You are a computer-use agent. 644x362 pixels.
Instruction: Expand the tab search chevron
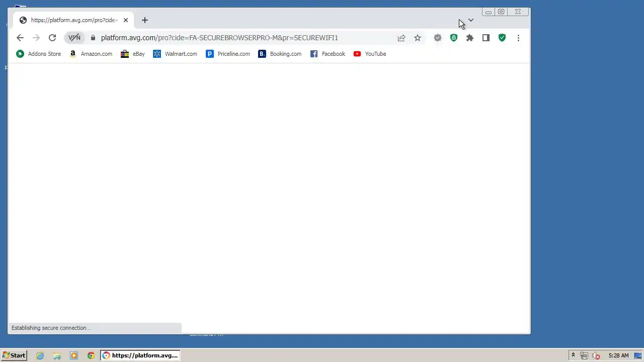(471, 21)
